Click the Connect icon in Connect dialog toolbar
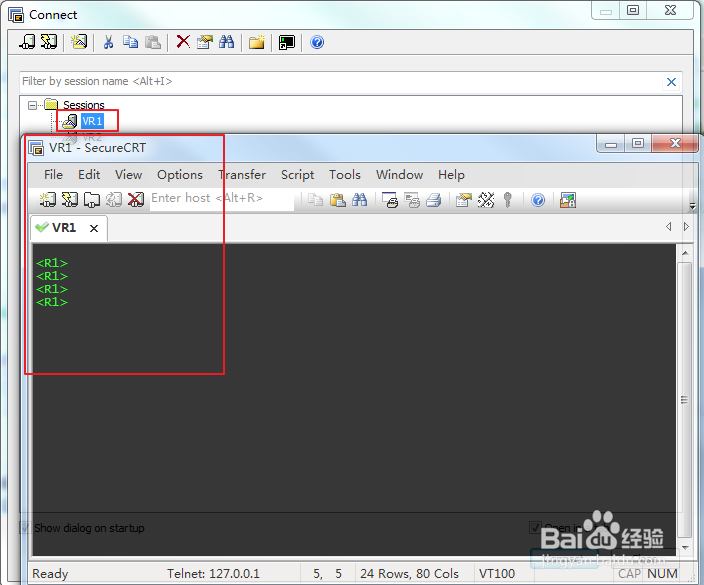Screen dimensions: 704x585 (x=27, y=42)
